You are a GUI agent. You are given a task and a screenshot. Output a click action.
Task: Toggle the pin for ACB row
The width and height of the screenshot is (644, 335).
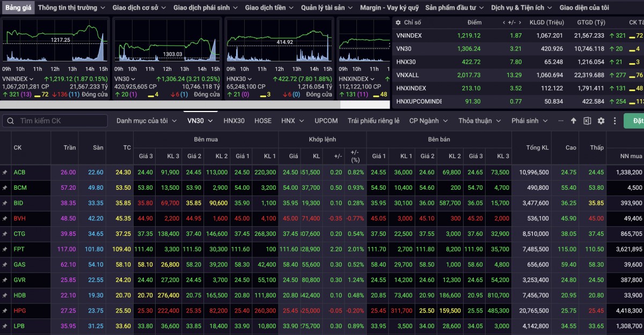[x=5, y=173]
